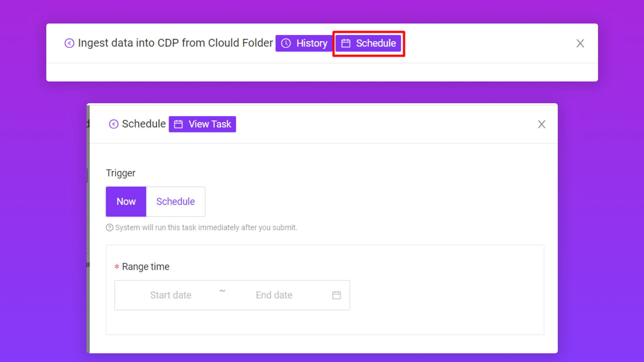Close the Schedule dialog
The image size is (644, 362).
(541, 124)
